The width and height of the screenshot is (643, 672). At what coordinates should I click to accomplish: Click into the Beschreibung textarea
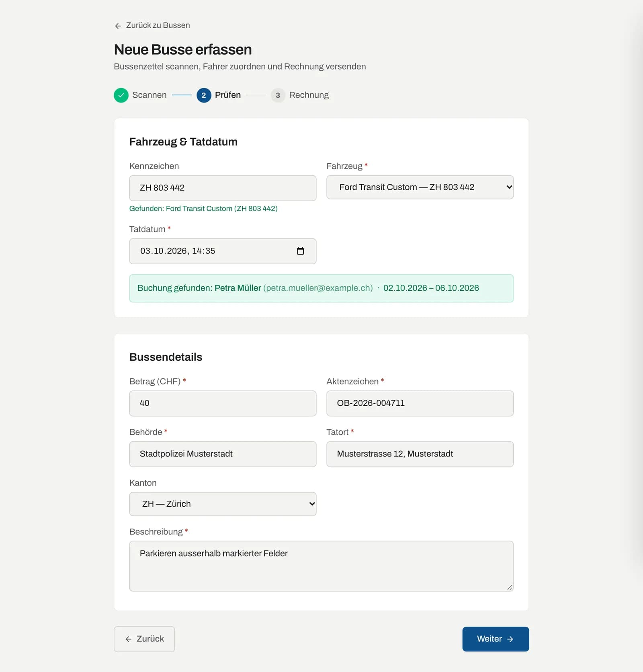point(321,566)
